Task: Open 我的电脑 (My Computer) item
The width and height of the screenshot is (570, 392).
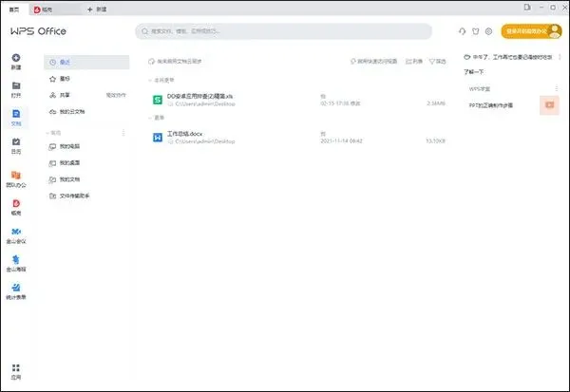Action: point(86,146)
